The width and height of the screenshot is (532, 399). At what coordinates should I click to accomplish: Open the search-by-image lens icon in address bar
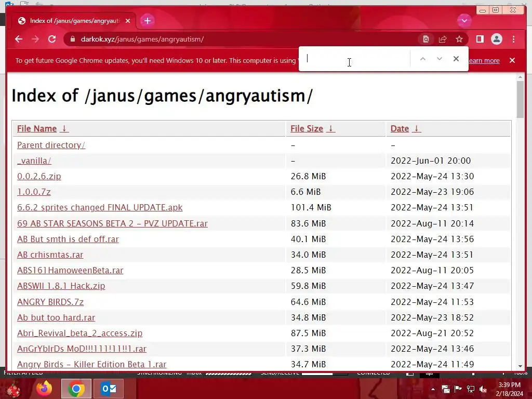(426, 39)
